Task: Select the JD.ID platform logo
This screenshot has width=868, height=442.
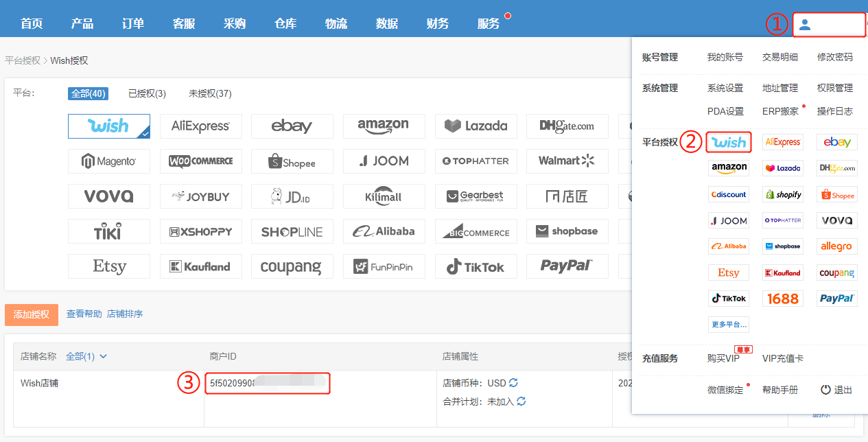Action: [x=292, y=196]
